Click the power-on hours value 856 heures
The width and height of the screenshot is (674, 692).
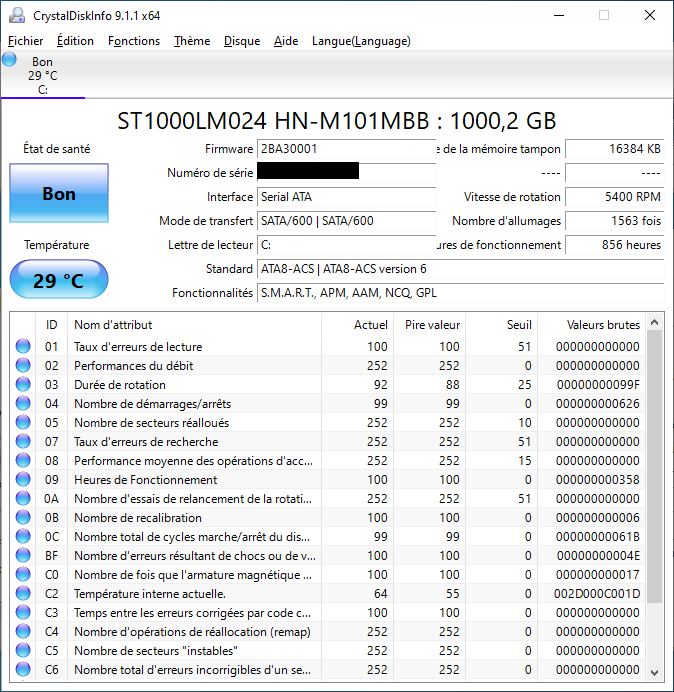(614, 244)
